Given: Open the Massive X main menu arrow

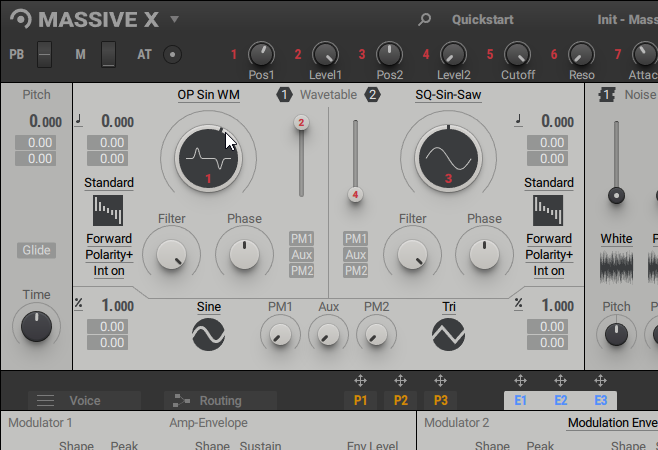Looking at the screenshot, I should click(175, 19).
